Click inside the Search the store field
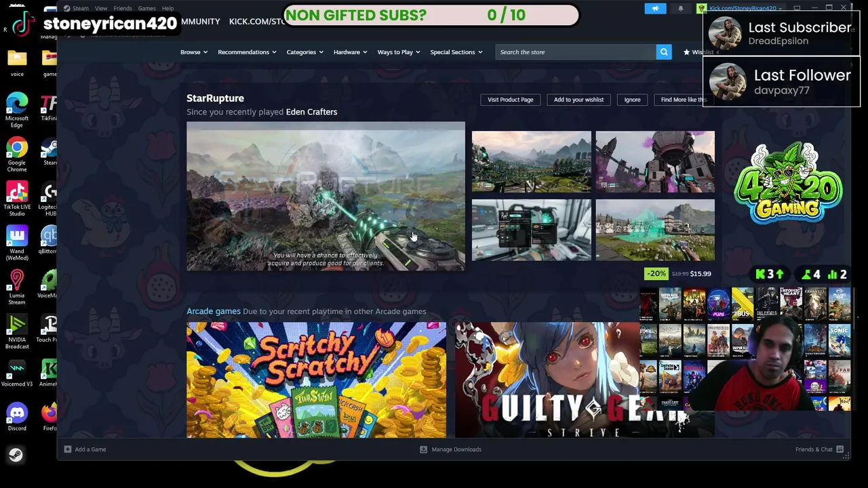This screenshot has width=868, height=488. (x=576, y=52)
